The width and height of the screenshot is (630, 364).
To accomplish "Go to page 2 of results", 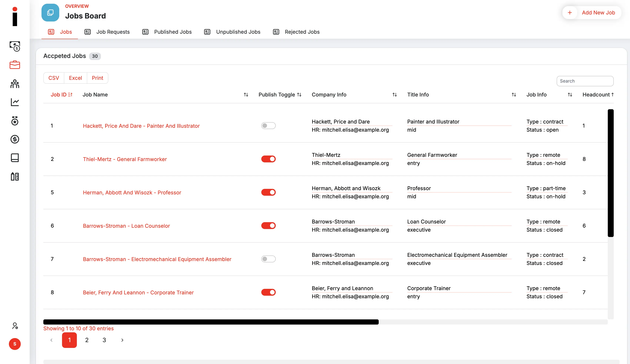I will (87, 340).
